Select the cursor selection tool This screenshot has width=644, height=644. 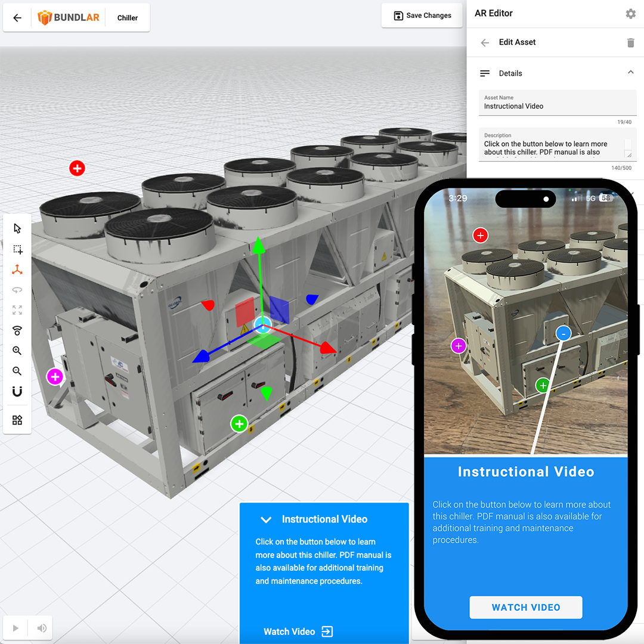(17, 228)
